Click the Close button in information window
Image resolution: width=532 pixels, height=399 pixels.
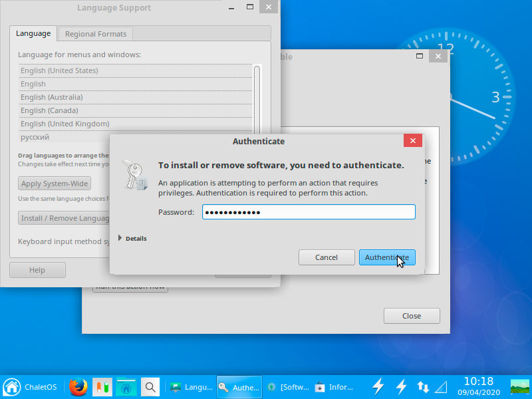[412, 316]
